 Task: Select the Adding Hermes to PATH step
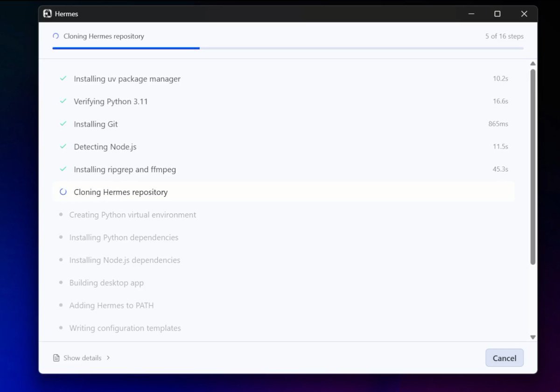[x=112, y=305]
